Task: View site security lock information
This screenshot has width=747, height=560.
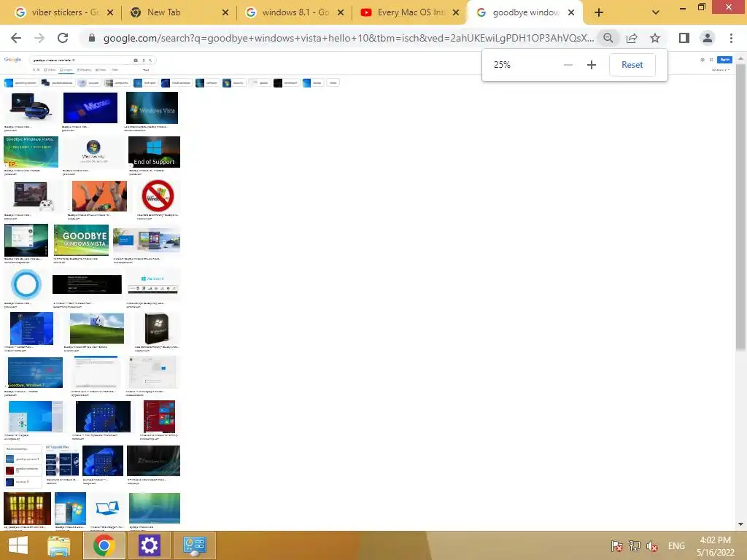Action: [x=92, y=38]
